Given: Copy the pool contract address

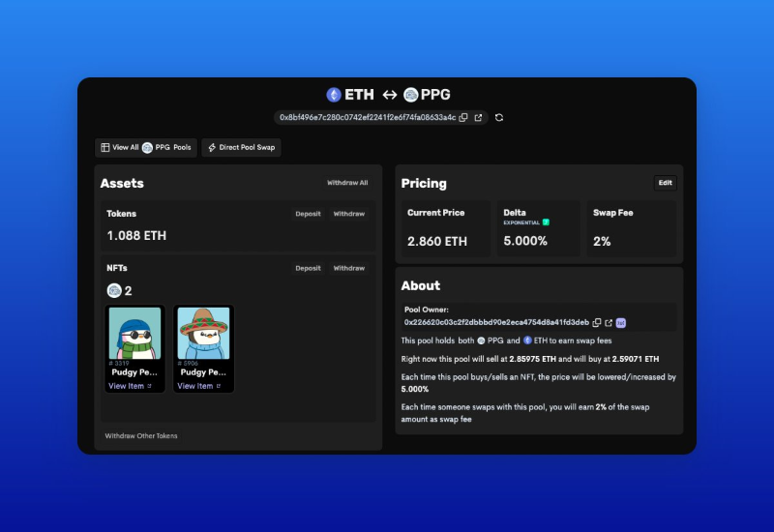Looking at the screenshot, I should coord(464,117).
